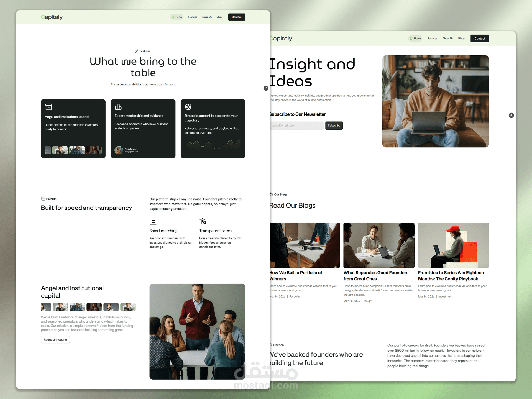Click the Features key icon above heading

136,51
